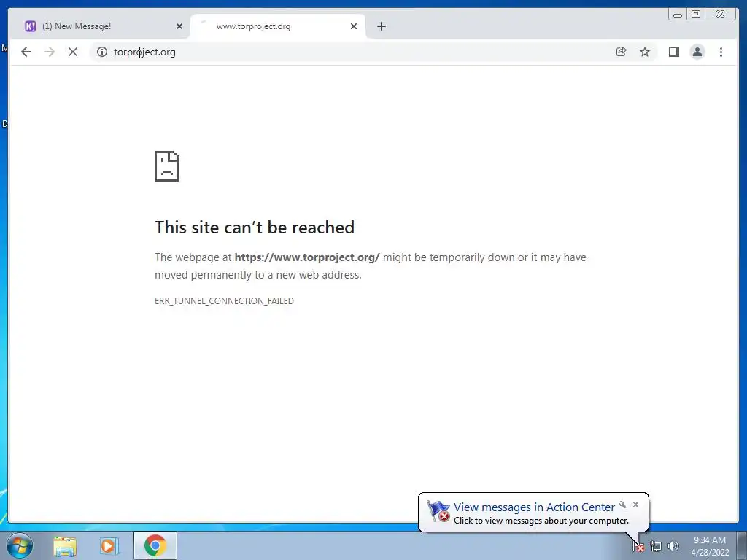Click the https://www.torproject.org/ bold URL text
Screen dimensions: 747x560
[307, 257]
